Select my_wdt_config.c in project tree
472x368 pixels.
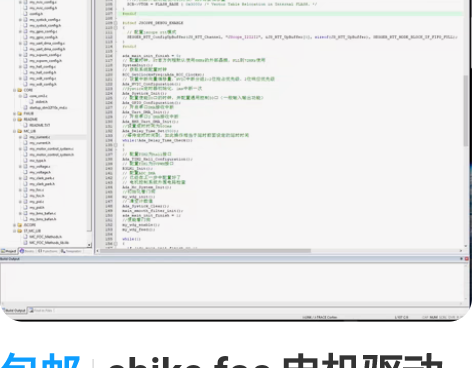[43, 78]
